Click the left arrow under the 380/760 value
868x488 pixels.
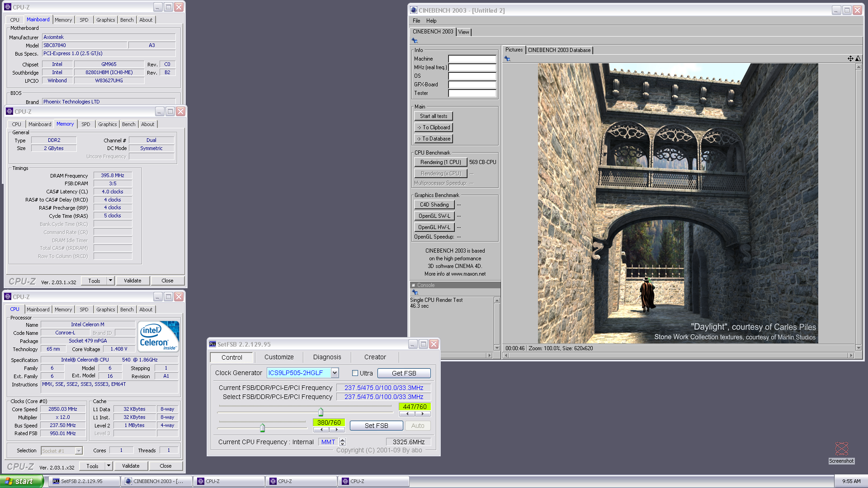(321, 430)
